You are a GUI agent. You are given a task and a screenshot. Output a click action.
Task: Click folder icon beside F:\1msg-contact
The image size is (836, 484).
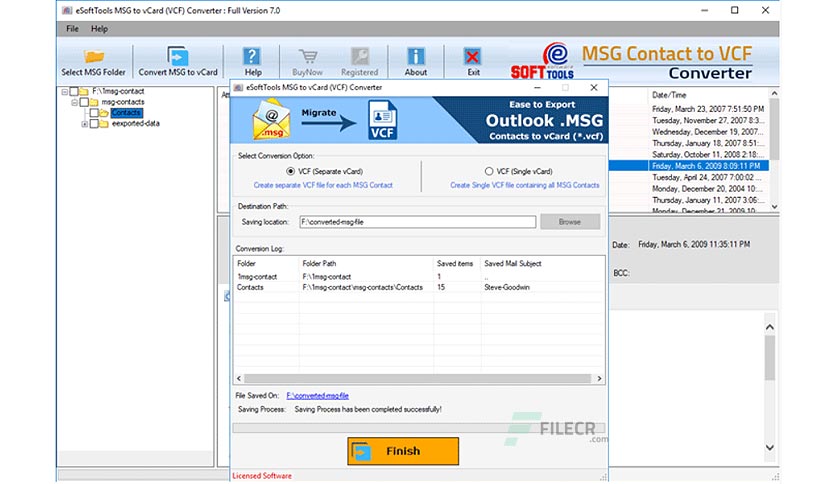pos(84,91)
